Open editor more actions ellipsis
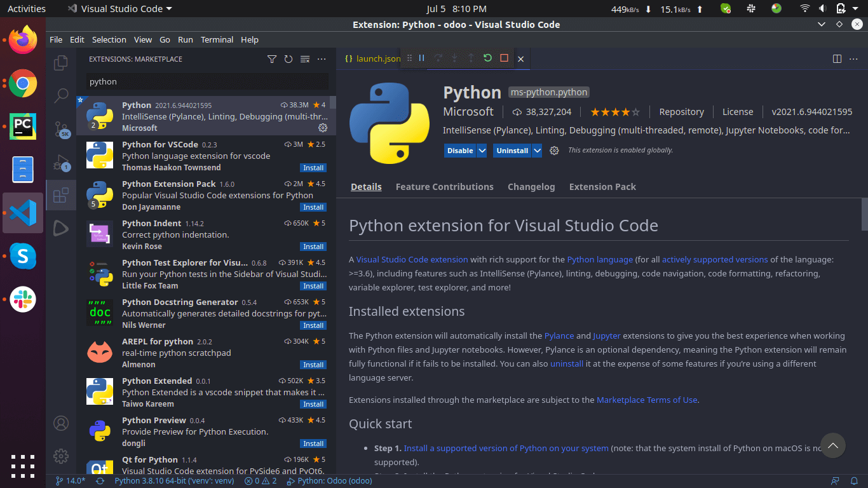 click(855, 58)
